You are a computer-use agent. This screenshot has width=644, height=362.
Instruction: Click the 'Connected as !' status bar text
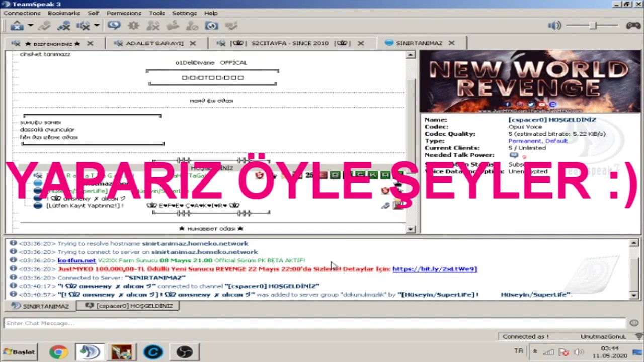tap(526, 336)
